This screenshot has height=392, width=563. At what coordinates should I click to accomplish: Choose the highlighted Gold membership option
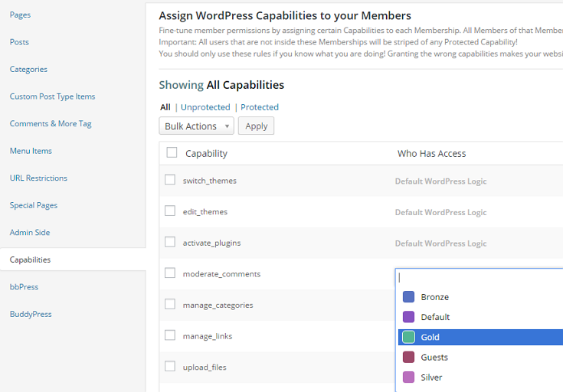click(x=481, y=338)
